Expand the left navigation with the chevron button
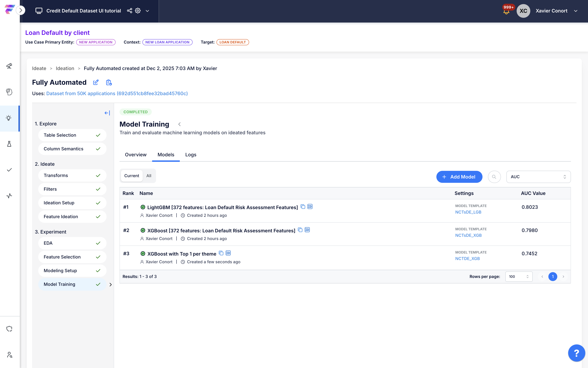Screen dimensions: 588x368 point(21,10)
